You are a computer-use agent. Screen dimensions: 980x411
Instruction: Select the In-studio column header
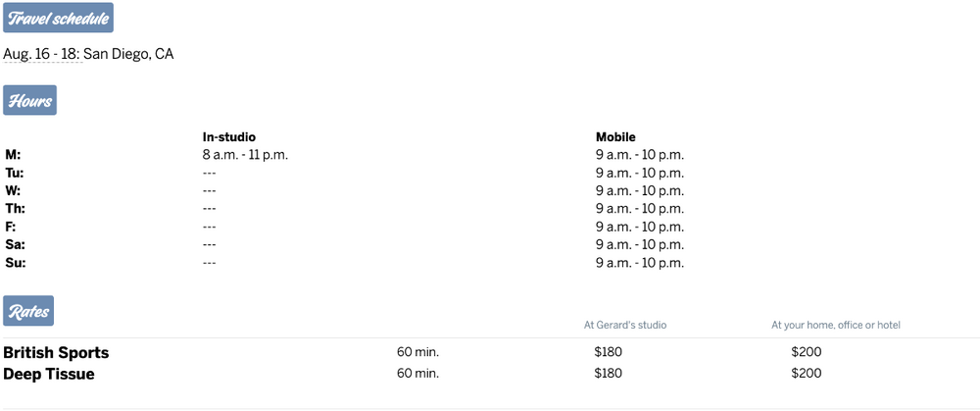pyautogui.click(x=228, y=137)
